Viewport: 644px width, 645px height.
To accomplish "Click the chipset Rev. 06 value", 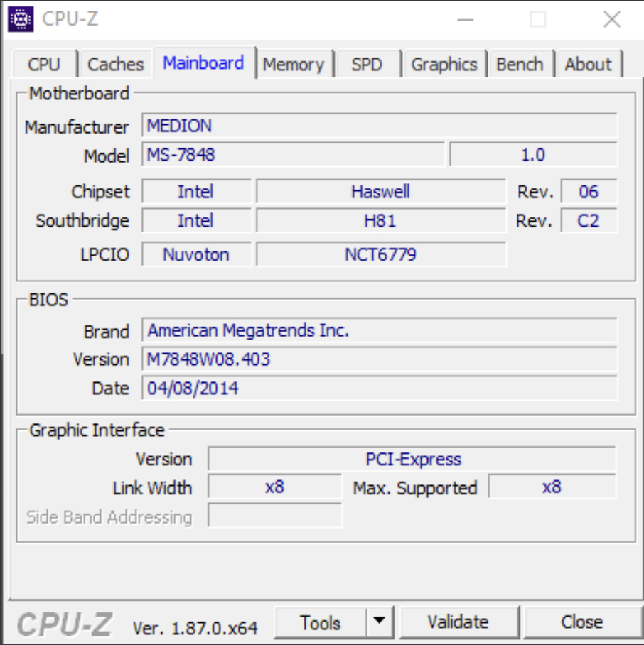I will click(x=589, y=191).
